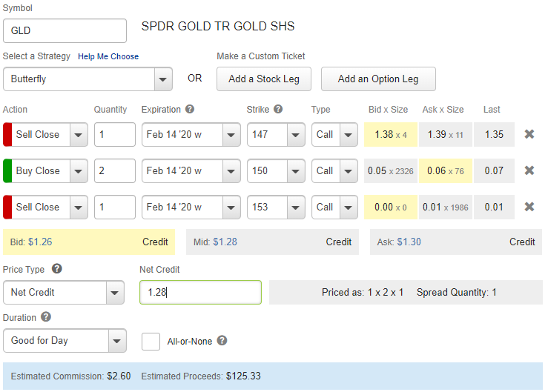Choose the Ask $1.30 Credit price
Viewport: 548px width, 392px height.
pyautogui.click(x=455, y=242)
